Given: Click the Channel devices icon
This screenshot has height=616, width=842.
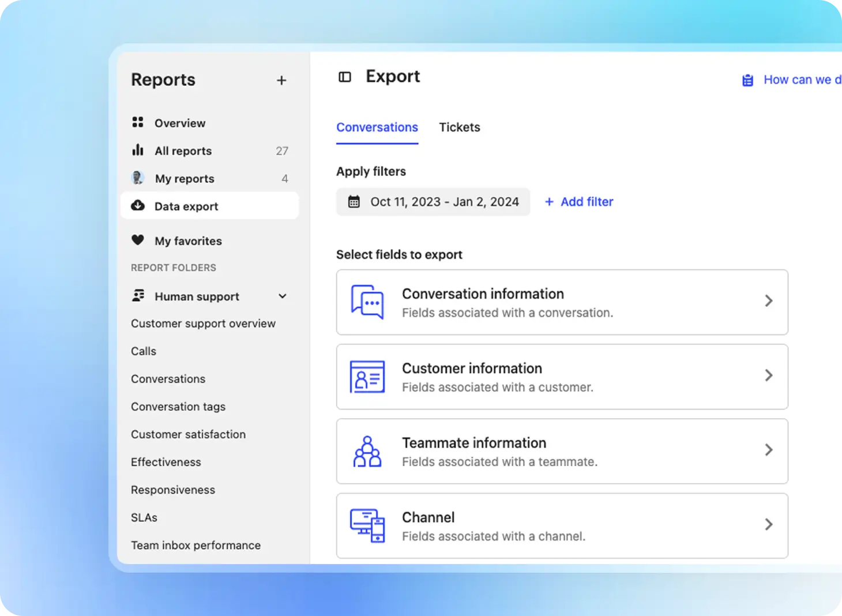Looking at the screenshot, I should pos(367,525).
